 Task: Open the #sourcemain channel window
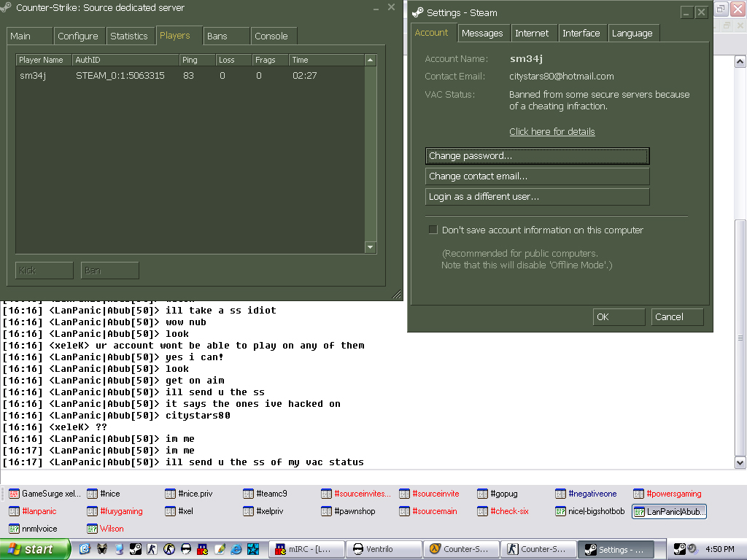[428, 511]
